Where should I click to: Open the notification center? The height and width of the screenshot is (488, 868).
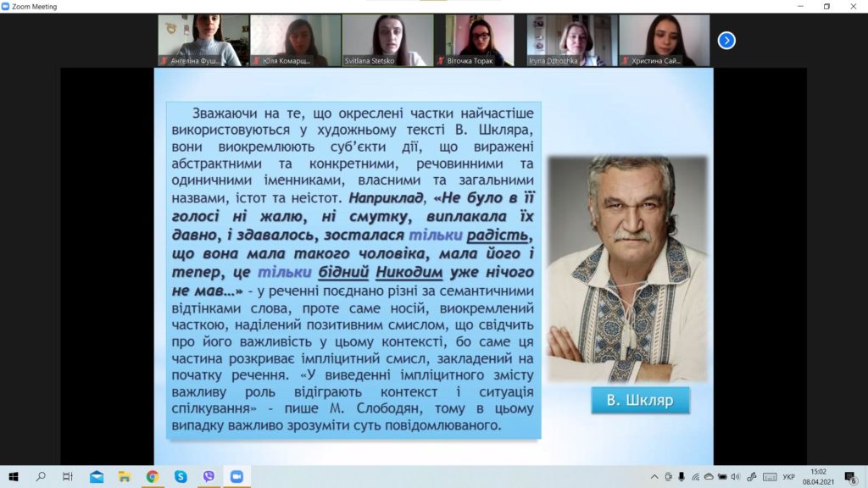pyautogui.click(x=849, y=477)
